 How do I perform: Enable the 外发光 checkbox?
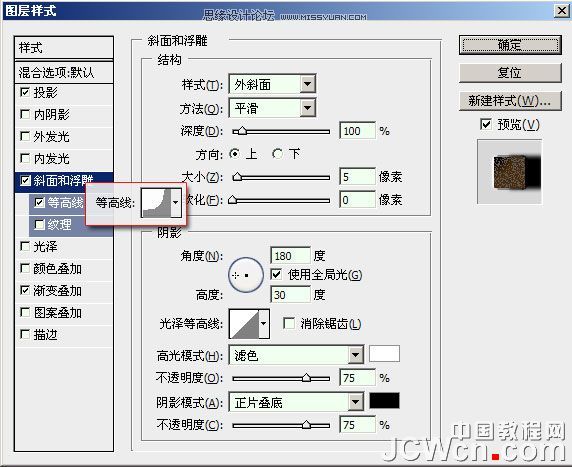(x=25, y=136)
